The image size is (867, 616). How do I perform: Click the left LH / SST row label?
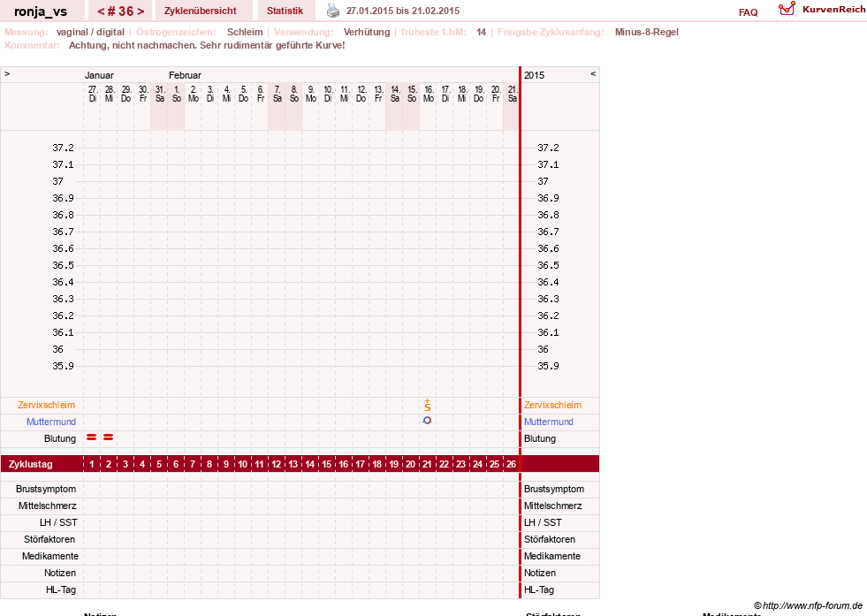pyautogui.click(x=58, y=522)
